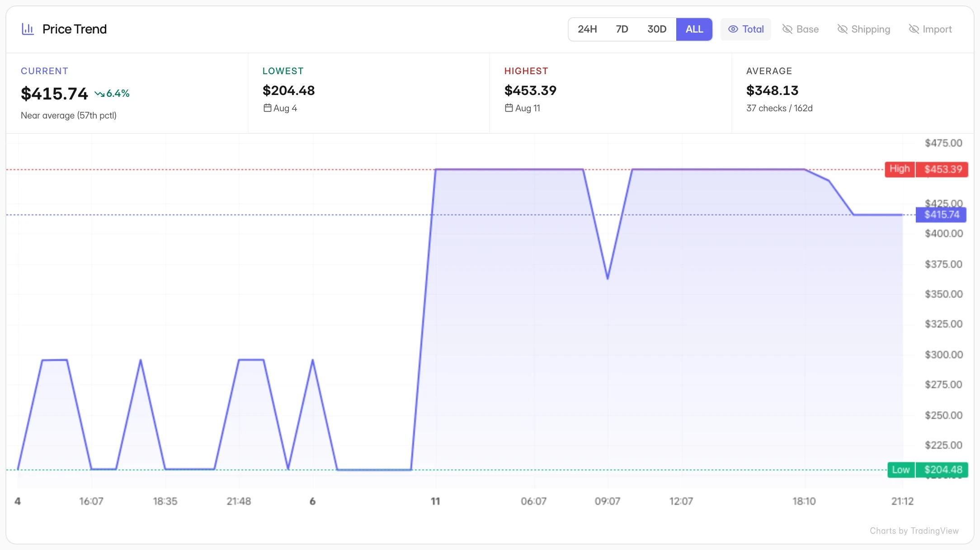Click the calendar icon next to Aug 4
The height and width of the screenshot is (550, 980).
coord(268,108)
